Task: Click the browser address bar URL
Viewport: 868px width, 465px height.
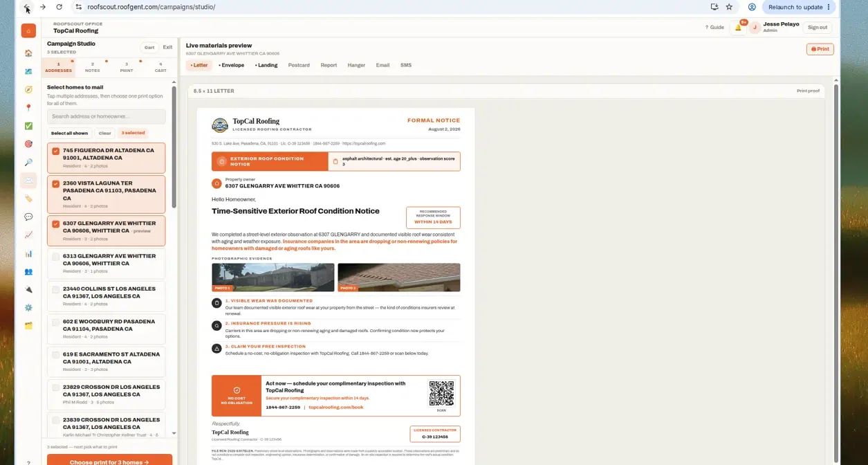Action: point(151,7)
